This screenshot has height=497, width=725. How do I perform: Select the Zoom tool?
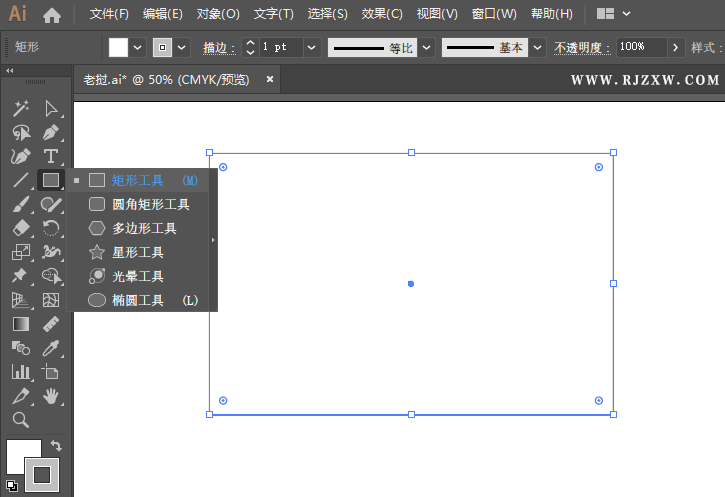tap(21, 420)
